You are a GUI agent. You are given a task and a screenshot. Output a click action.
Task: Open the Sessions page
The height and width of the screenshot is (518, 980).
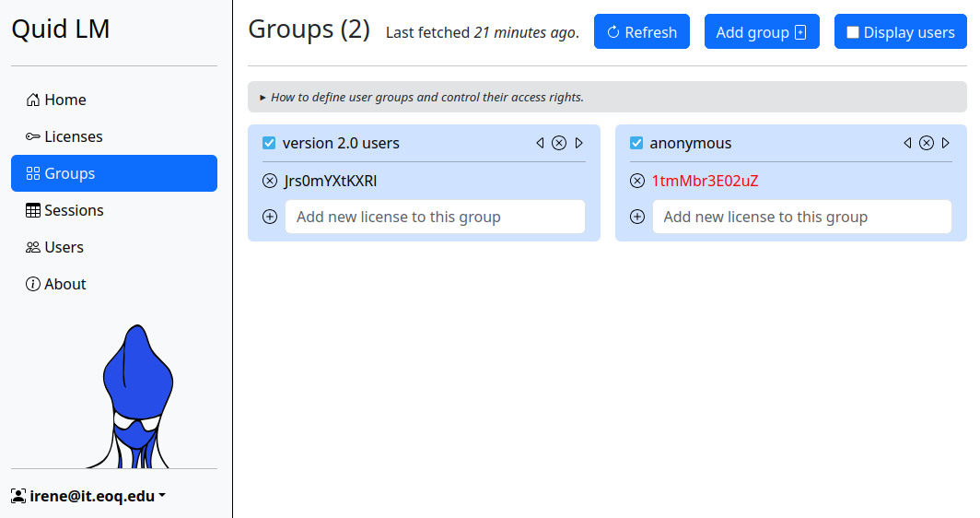pyautogui.click(x=74, y=210)
